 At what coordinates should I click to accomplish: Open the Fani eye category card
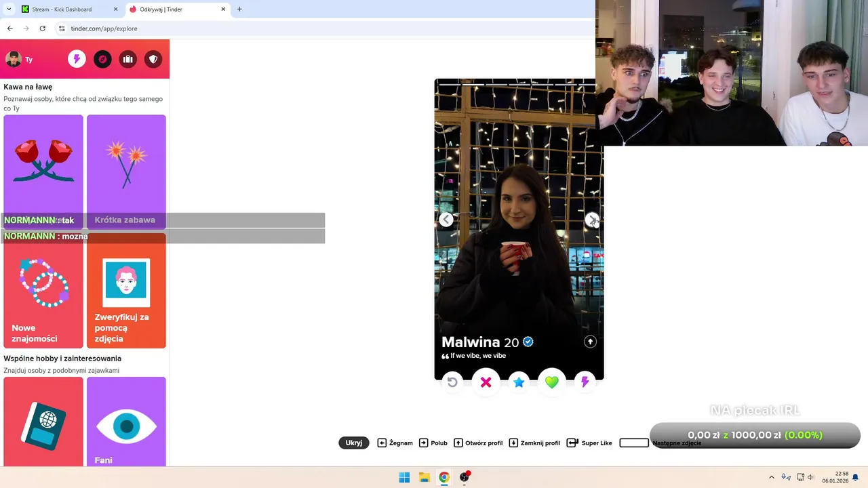tap(126, 422)
